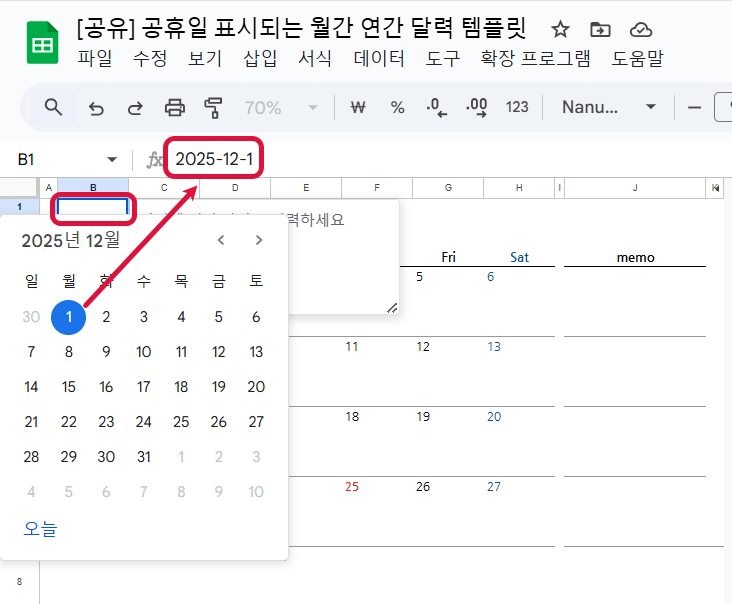Redo the last undone action
This screenshot has height=604, width=732.
click(135, 107)
